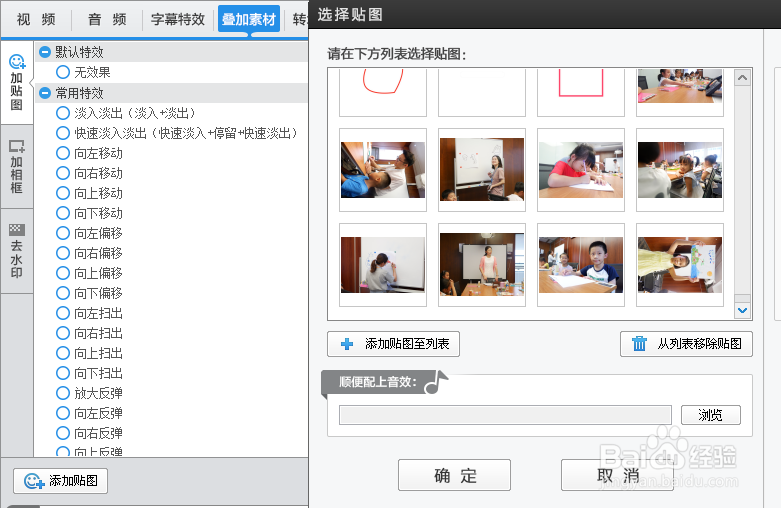781x508 pixels.
Task: Pick the 向左偏移 effect
Action: pos(63,233)
